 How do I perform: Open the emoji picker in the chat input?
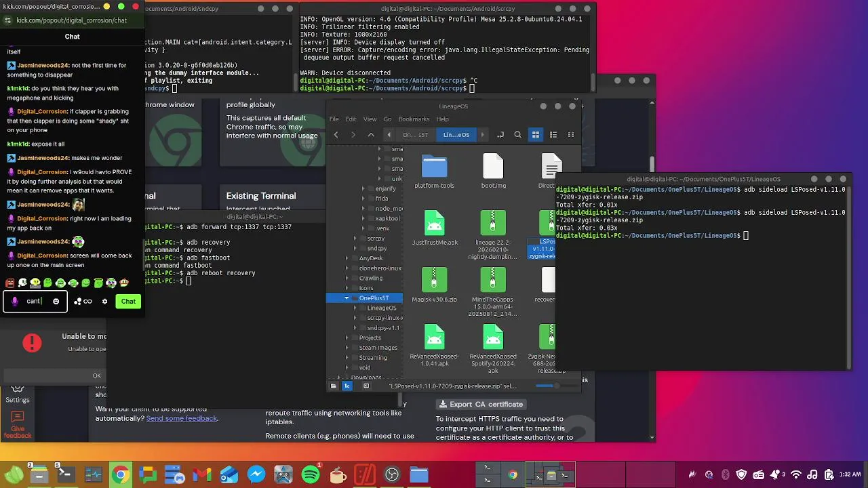click(x=56, y=302)
